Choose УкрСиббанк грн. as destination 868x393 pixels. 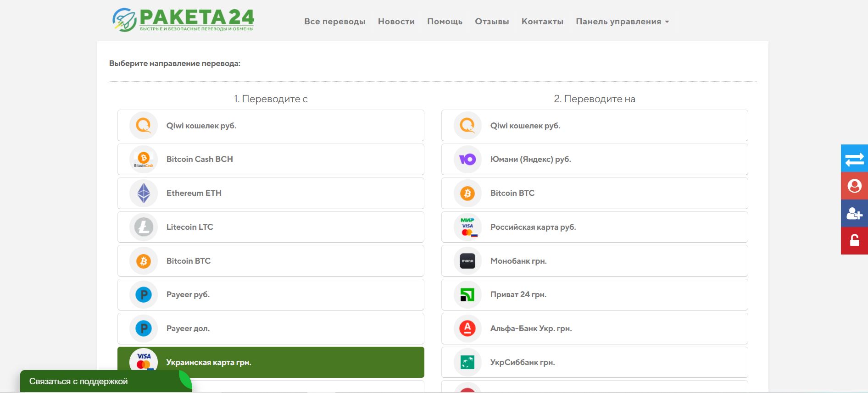(x=595, y=362)
